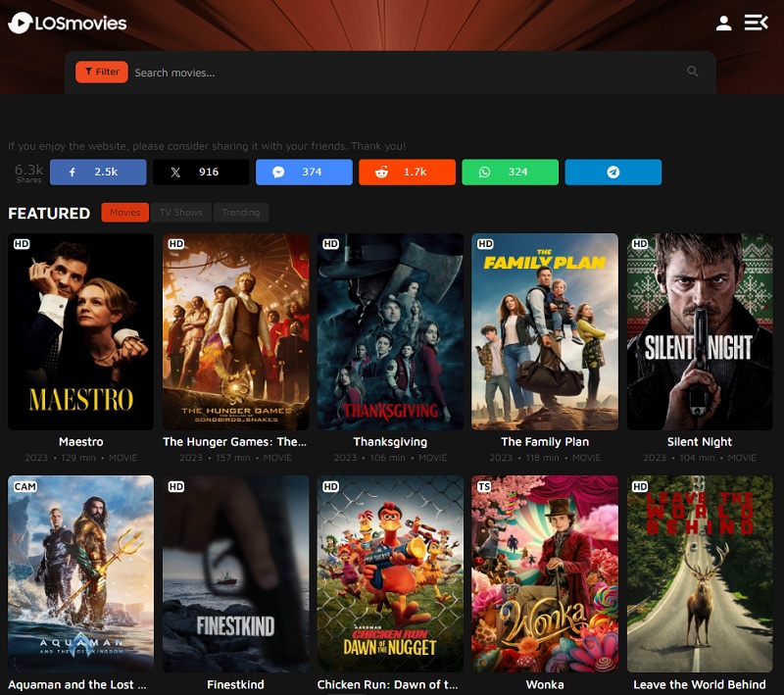
Task: Click HD badge on Finestkind
Action: pos(176,487)
